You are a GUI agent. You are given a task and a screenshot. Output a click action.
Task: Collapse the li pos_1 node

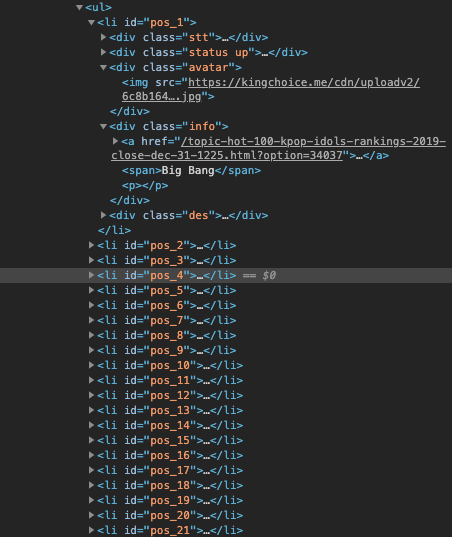tap(91, 23)
